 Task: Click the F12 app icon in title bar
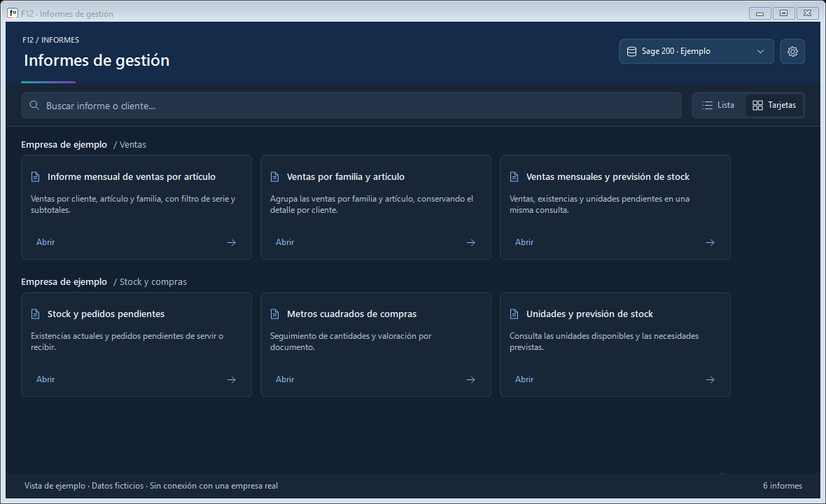pyautogui.click(x=13, y=13)
